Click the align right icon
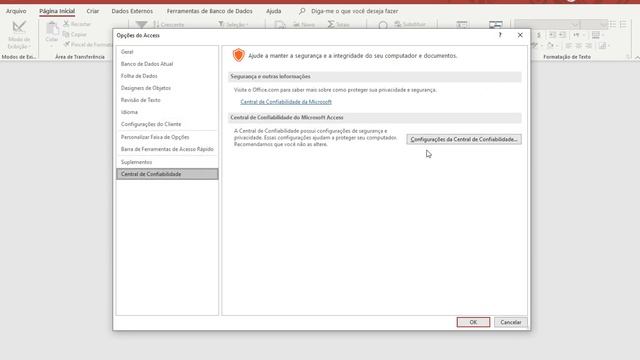The width and height of the screenshot is (640, 360). (589, 45)
